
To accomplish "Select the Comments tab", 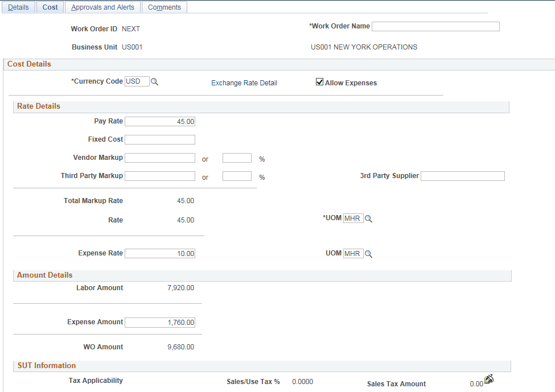I will tap(164, 7).
